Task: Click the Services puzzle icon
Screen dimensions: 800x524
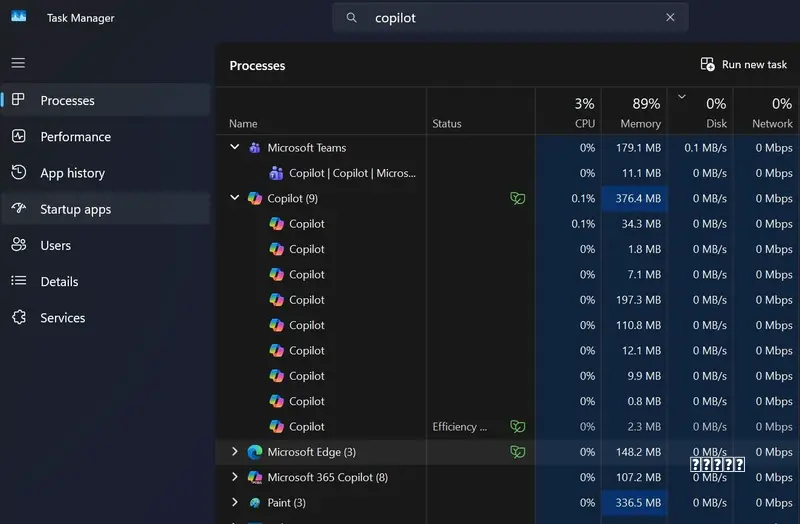Action: tap(19, 317)
